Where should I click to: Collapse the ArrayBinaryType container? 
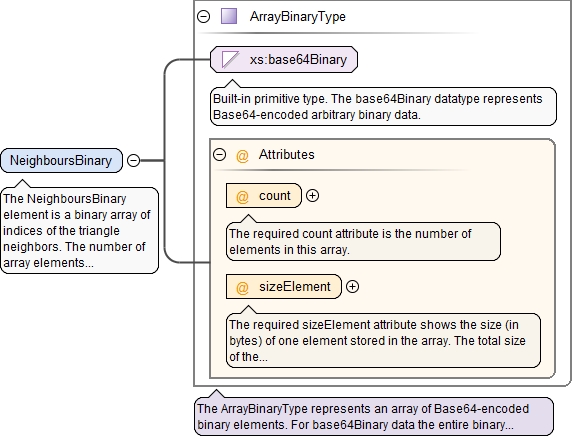[204, 16]
